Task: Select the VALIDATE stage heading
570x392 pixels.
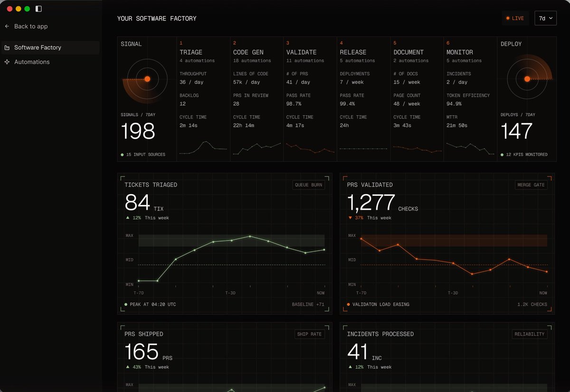Action: [302, 52]
